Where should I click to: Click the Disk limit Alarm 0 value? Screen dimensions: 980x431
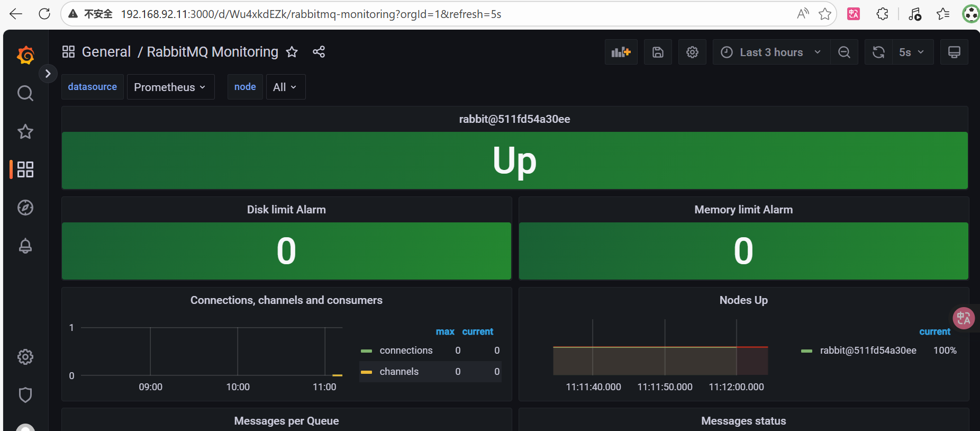(x=286, y=251)
